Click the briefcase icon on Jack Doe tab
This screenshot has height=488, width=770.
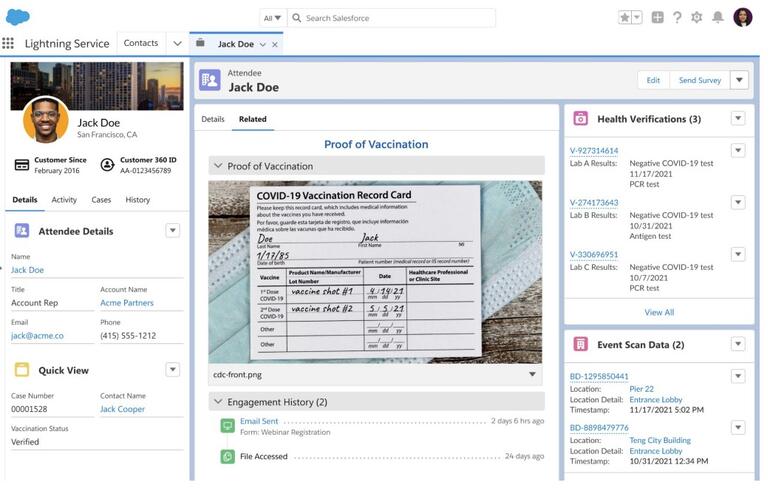200,43
